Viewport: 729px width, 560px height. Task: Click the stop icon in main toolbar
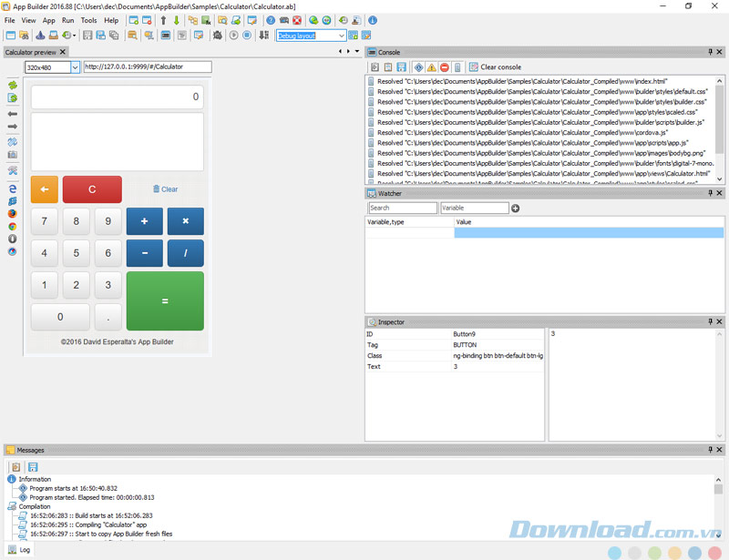(x=249, y=36)
